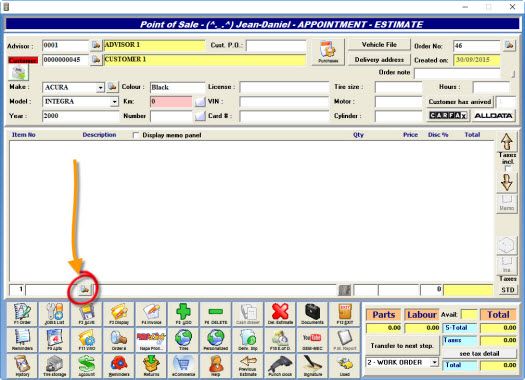This screenshot has width=525, height=380.
Task: Toggle the Taxes incl. checkbox
Action: pyautogui.click(x=508, y=168)
